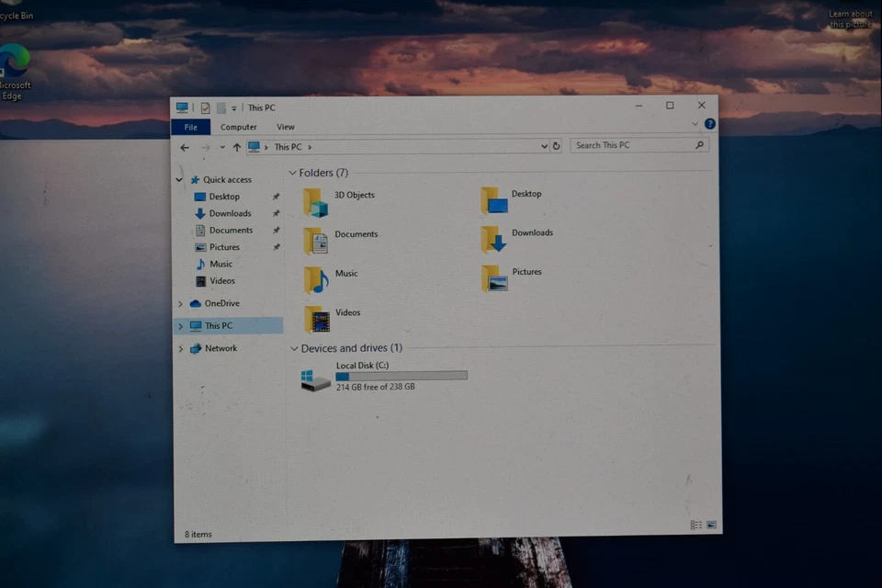Expand the This PC tree node

pyautogui.click(x=181, y=326)
